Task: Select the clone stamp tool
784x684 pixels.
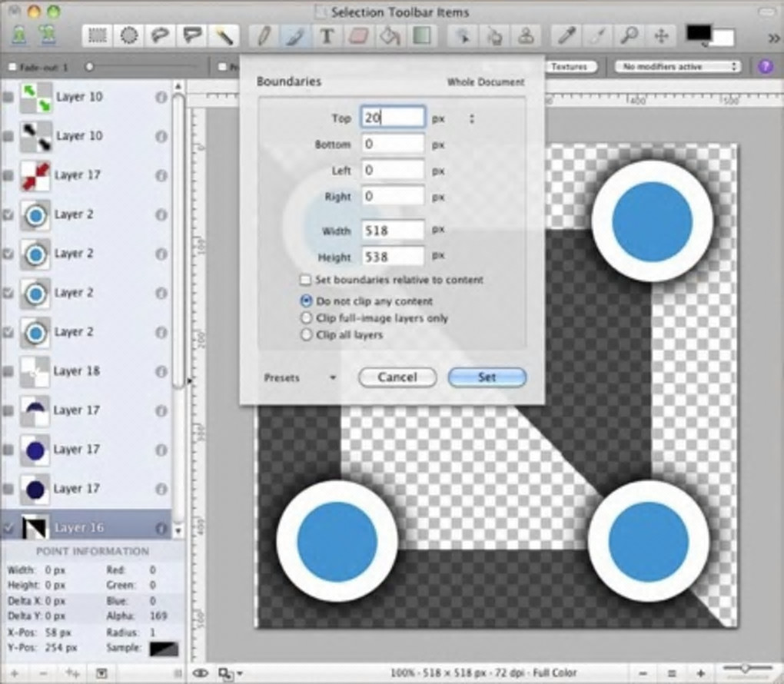Action: pos(525,36)
